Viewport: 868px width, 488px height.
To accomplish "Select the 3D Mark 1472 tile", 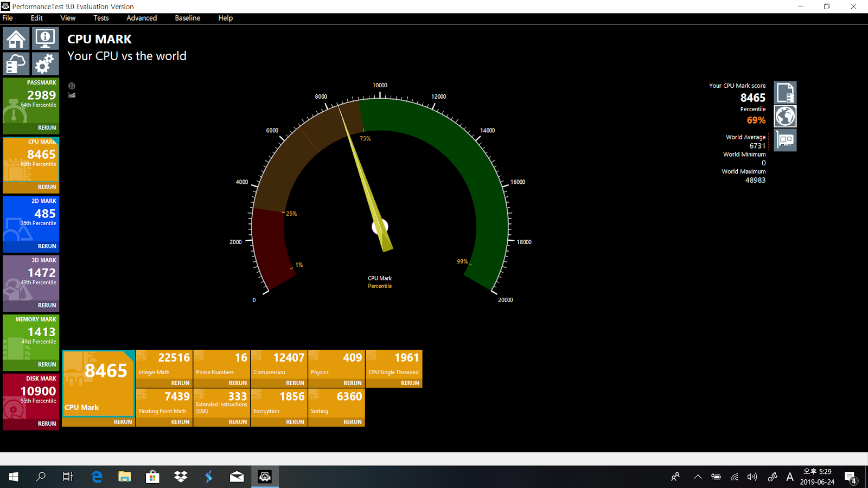I will (x=31, y=278).
